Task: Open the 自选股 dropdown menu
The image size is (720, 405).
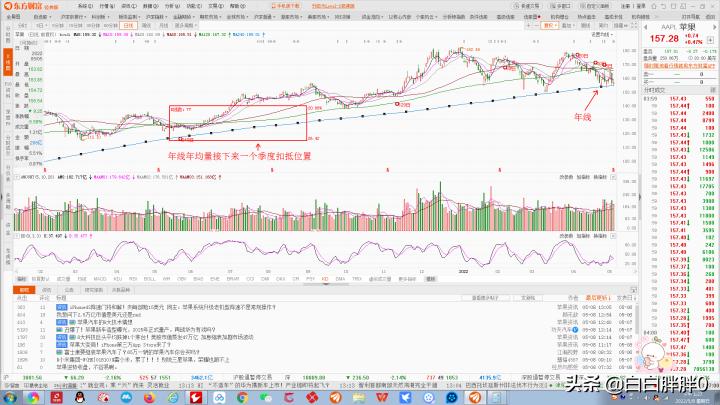Action: point(42,17)
